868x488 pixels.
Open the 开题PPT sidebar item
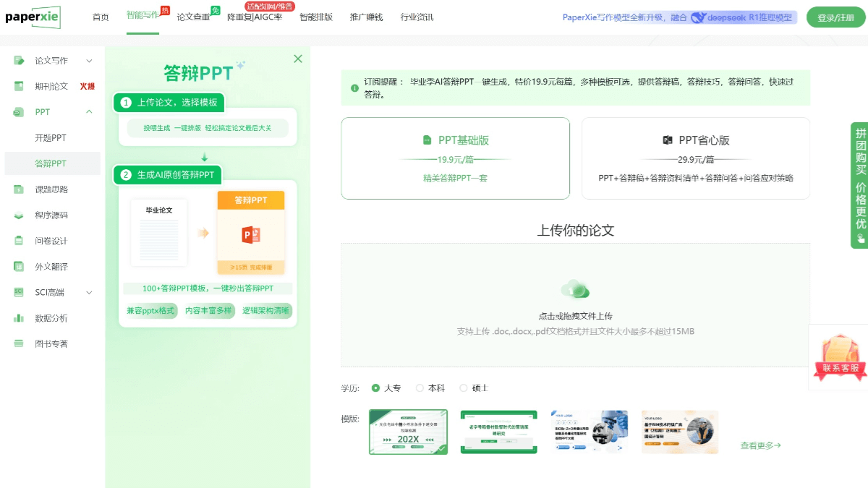pos(51,138)
